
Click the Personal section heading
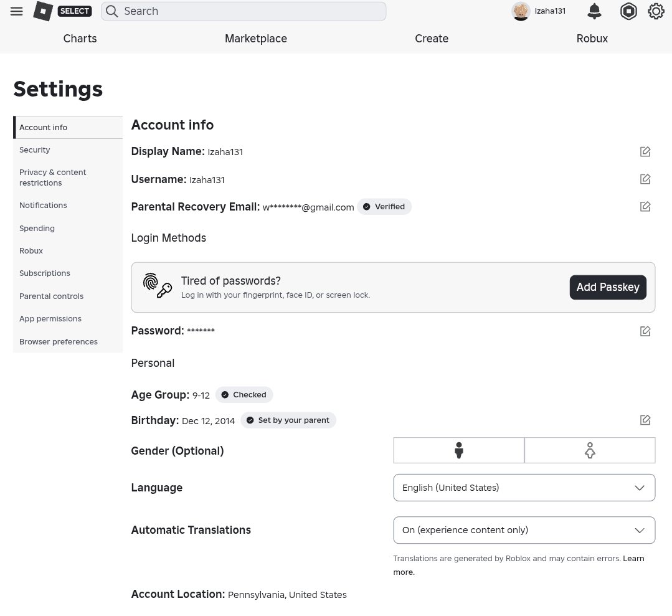153,363
